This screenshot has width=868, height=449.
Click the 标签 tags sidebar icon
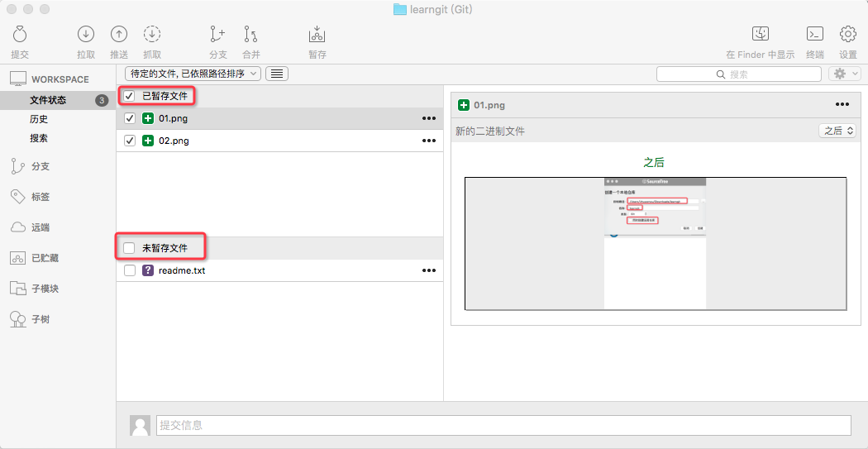click(17, 197)
